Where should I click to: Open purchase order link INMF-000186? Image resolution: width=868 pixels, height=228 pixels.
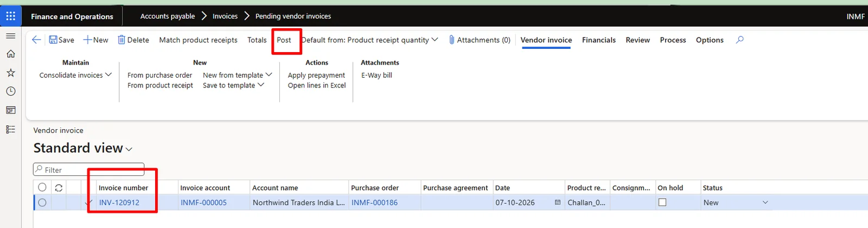tap(374, 202)
